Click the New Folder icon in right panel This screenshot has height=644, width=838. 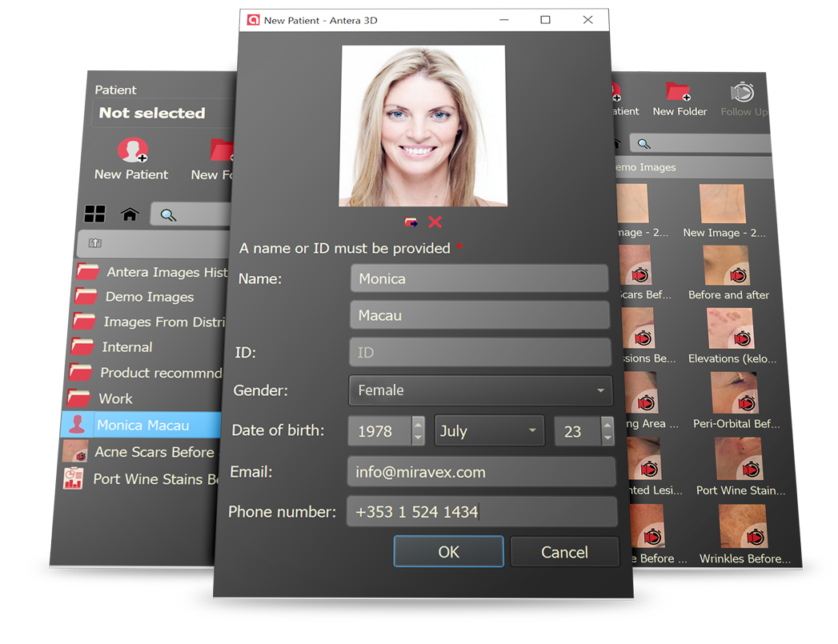pyautogui.click(x=679, y=93)
